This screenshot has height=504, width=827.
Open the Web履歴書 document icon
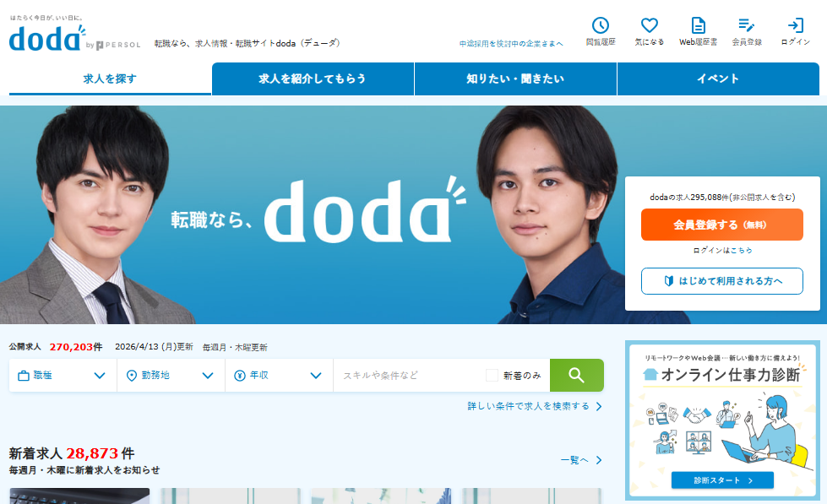click(x=698, y=25)
